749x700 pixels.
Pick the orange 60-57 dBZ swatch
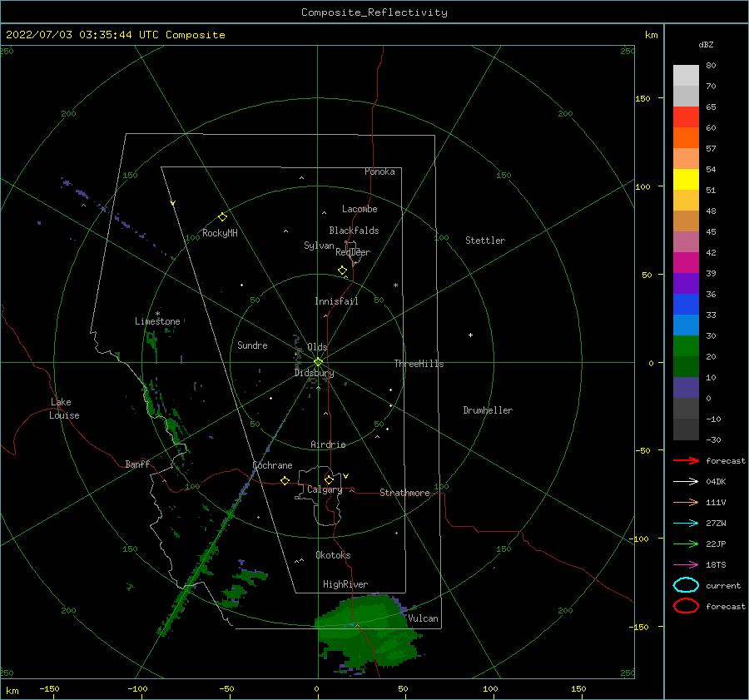pyautogui.click(x=686, y=138)
